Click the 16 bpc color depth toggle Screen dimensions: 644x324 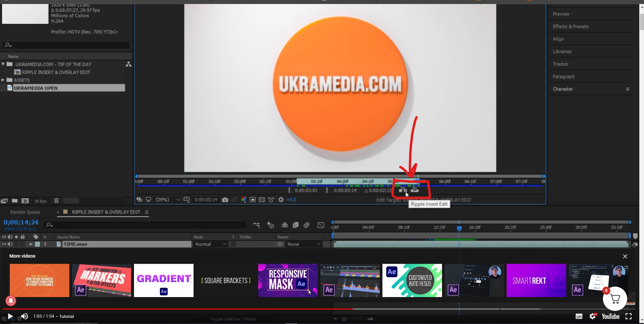click(x=41, y=201)
